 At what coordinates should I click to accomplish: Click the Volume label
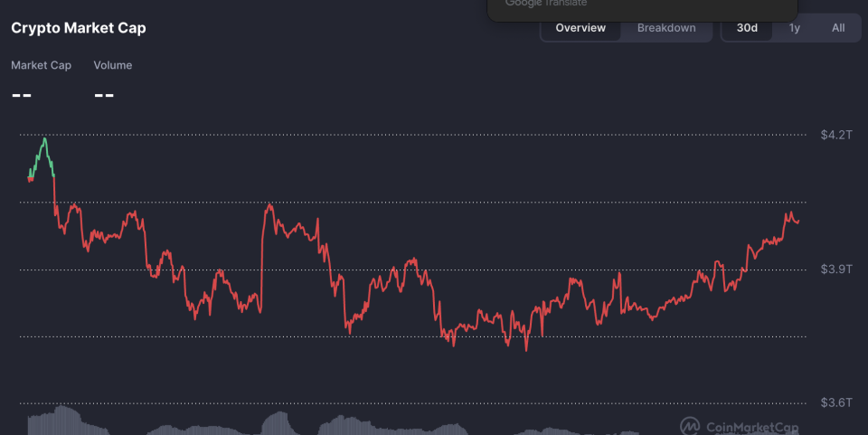[x=112, y=65]
